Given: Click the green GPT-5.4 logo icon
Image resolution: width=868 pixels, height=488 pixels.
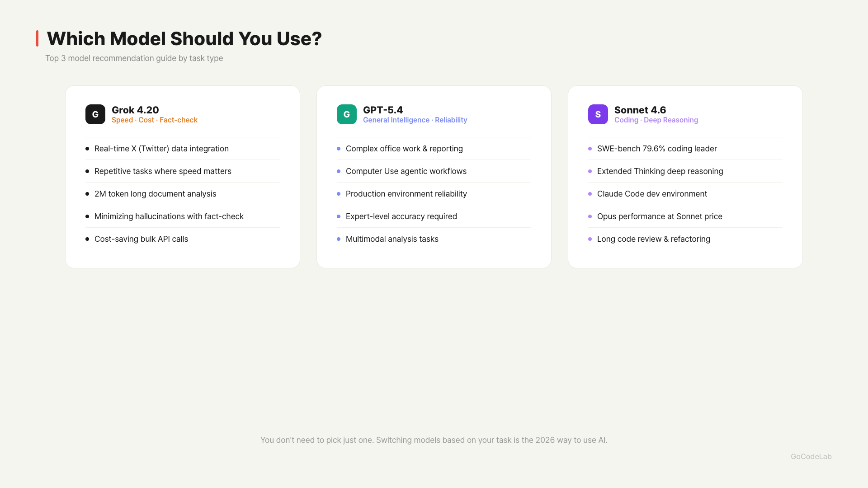Looking at the screenshot, I should 347,114.
